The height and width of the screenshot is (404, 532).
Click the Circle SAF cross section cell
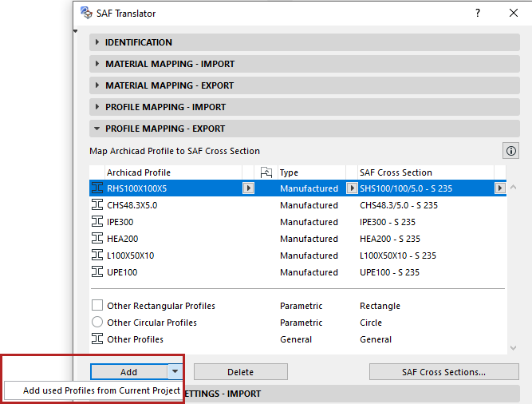[x=371, y=323]
